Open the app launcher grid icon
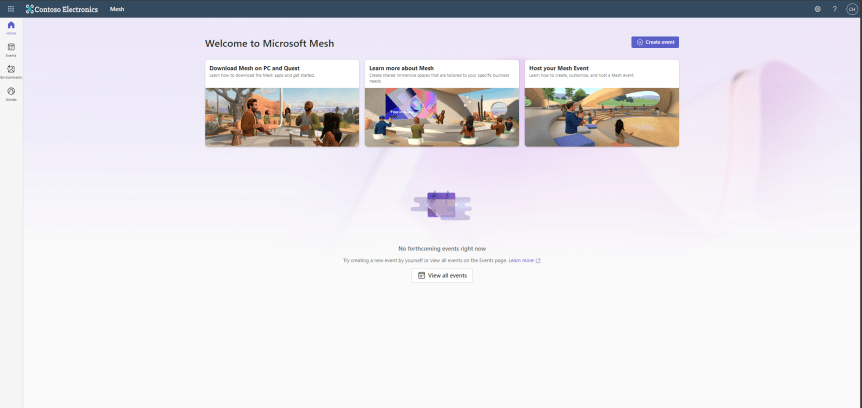Viewport: 862px width, 408px height. pos(11,9)
